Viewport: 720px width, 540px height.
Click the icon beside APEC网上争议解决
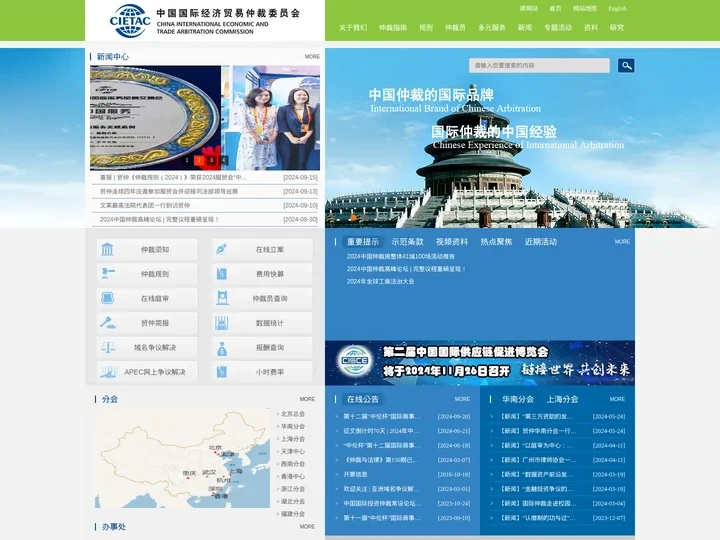pos(109,372)
